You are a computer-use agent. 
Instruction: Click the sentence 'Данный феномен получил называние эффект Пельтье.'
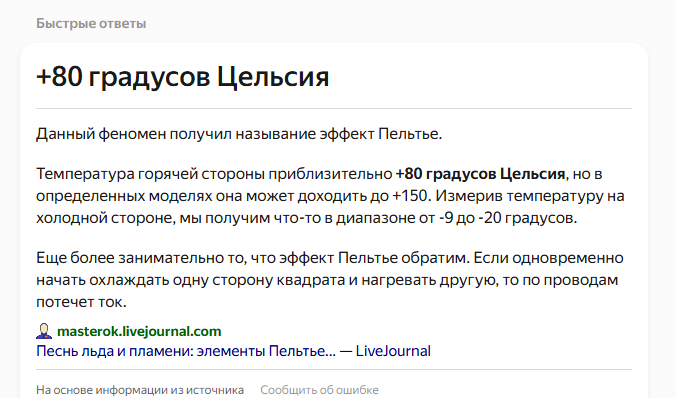[239, 134]
